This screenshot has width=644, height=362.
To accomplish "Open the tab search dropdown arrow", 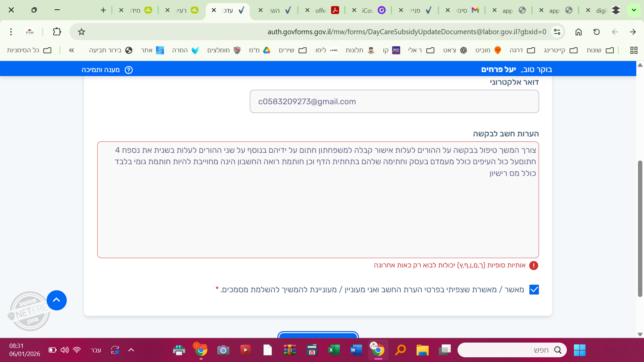I will tap(634, 10).
